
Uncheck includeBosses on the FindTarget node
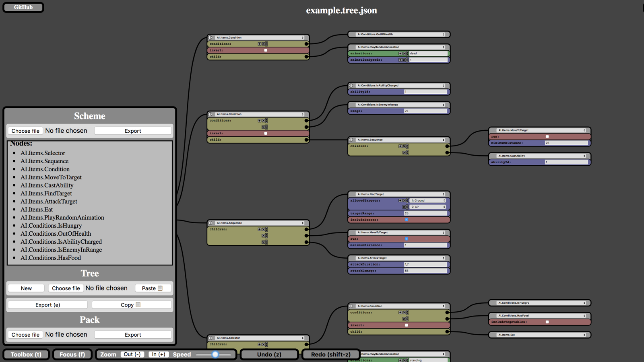[406, 220]
